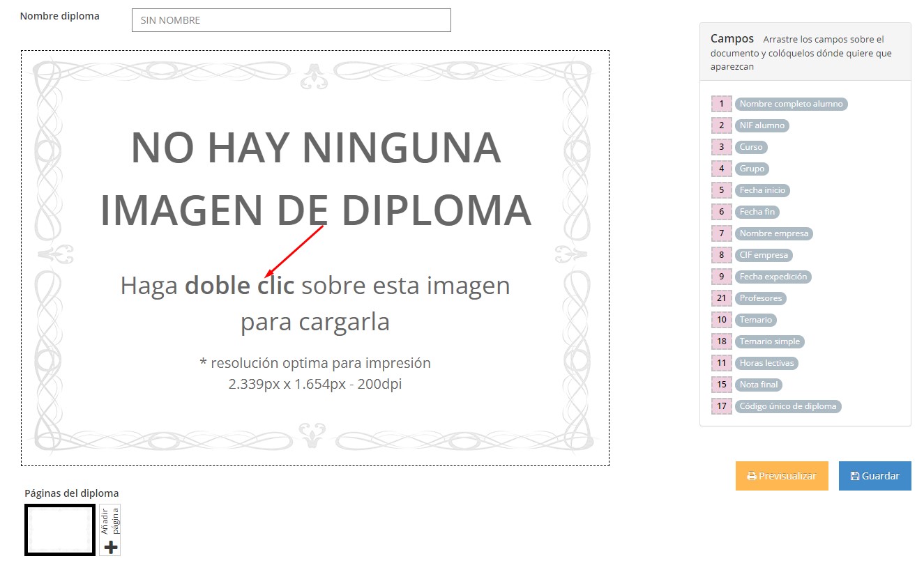The width and height of the screenshot is (924, 563).
Task: Select the first diploma page thumbnail
Action: click(x=60, y=530)
